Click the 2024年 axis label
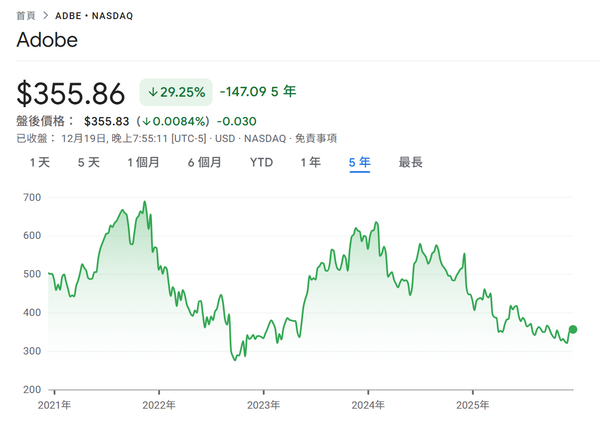Viewport: 600px width, 421px height. click(368, 405)
